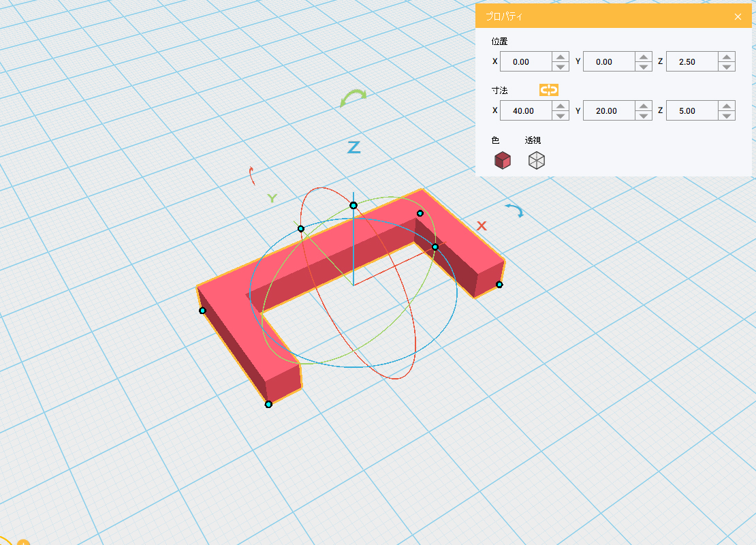
Task: Click the blue rotation arrow near the X axis
Action: tap(515, 211)
